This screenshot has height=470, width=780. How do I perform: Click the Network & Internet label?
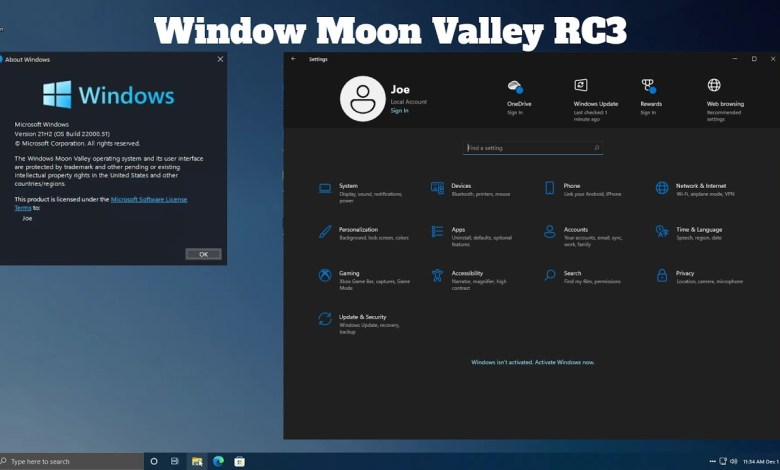pos(701,186)
